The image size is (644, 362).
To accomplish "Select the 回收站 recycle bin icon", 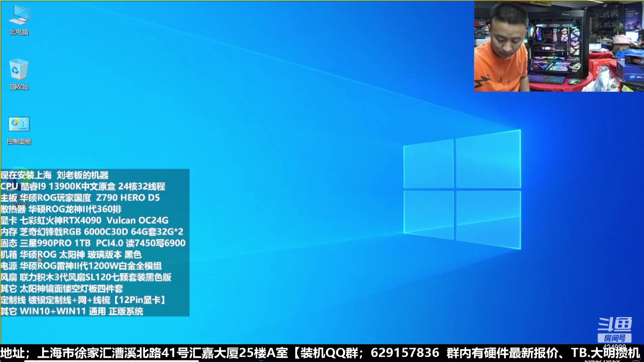I will 19,74.
